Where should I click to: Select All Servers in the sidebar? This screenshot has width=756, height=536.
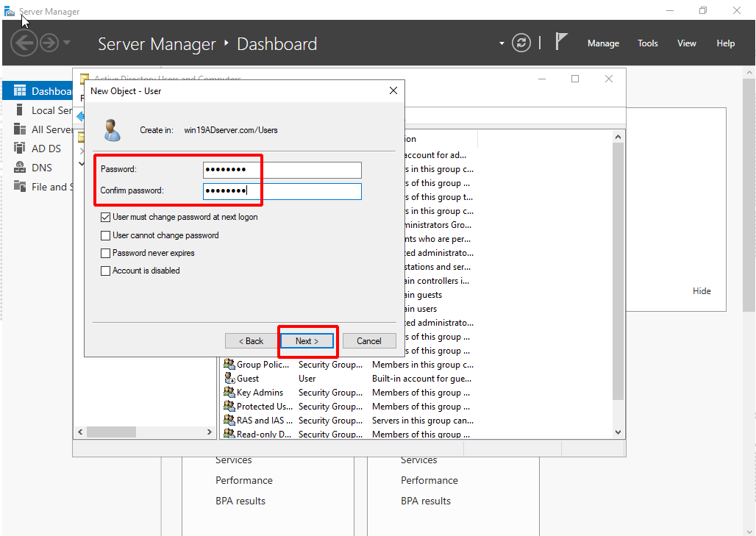pyautogui.click(x=38, y=129)
